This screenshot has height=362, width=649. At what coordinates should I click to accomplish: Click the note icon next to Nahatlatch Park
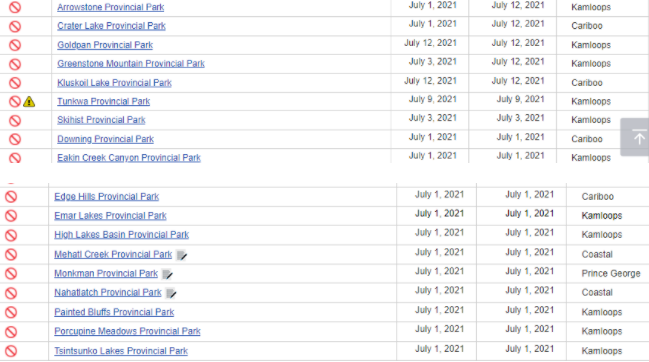pyautogui.click(x=171, y=293)
